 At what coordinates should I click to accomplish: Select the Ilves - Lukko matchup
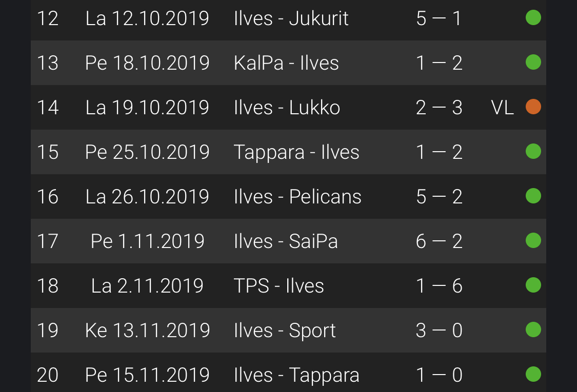[287, 108]
